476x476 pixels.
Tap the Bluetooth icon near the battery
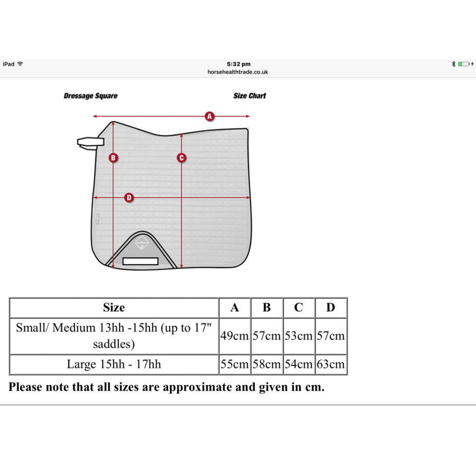(x=454, y=63)
